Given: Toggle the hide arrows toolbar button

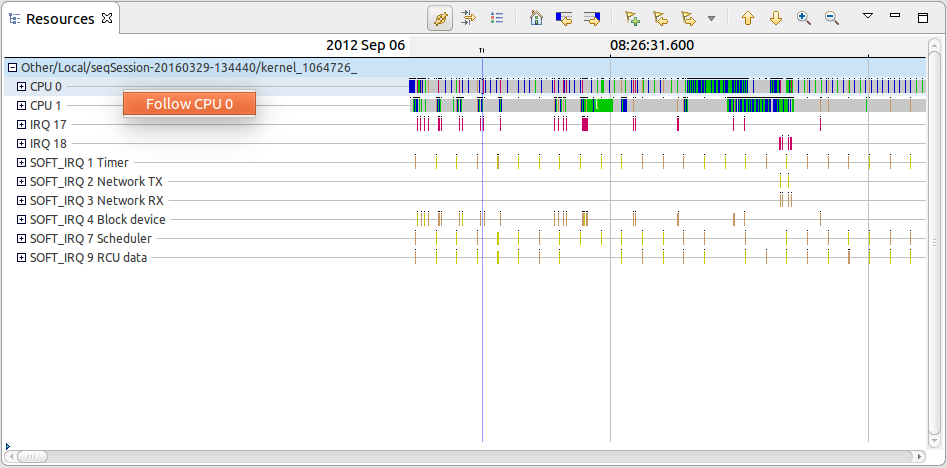Looking at the screenshot, I should [468, 19].
